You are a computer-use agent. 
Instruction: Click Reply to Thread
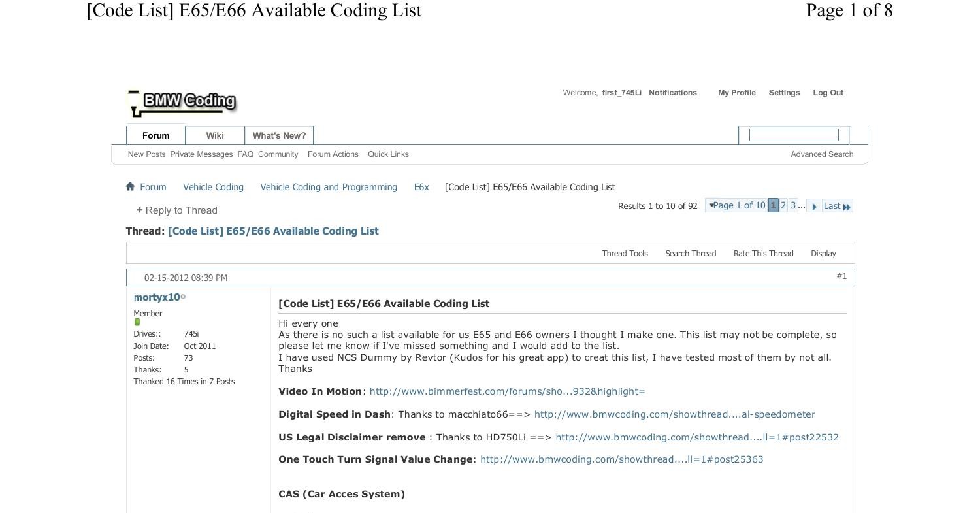click(181, 210)
